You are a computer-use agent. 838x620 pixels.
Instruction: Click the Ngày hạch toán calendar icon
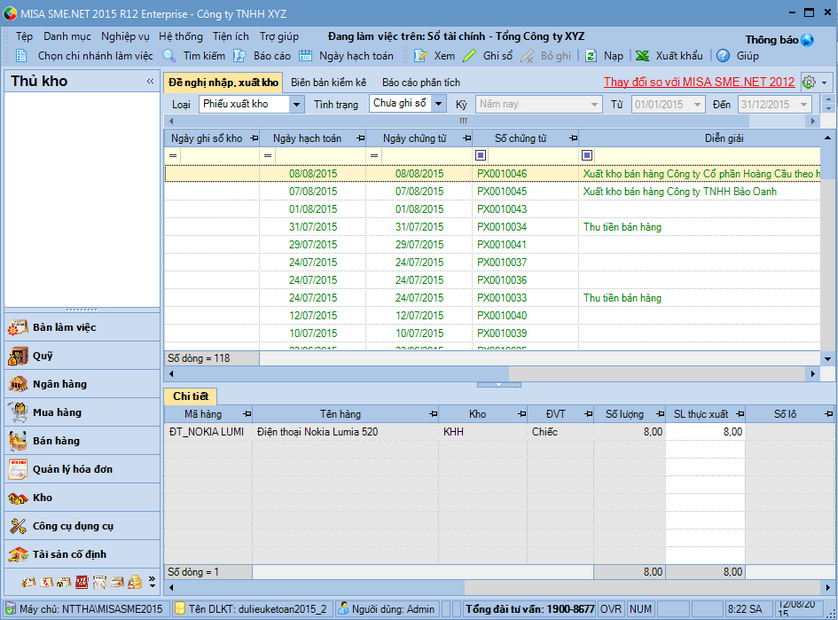(305, 56)
